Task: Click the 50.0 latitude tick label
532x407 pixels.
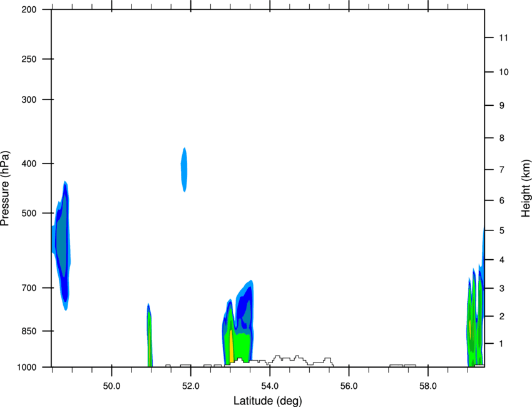Action: [x=111, y=386]
